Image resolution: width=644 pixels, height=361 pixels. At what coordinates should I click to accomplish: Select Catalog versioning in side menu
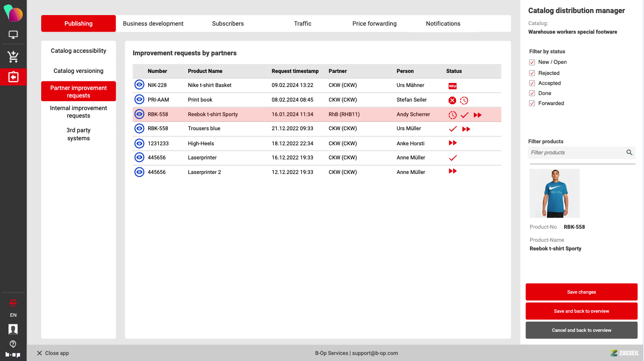coord(78,71)
